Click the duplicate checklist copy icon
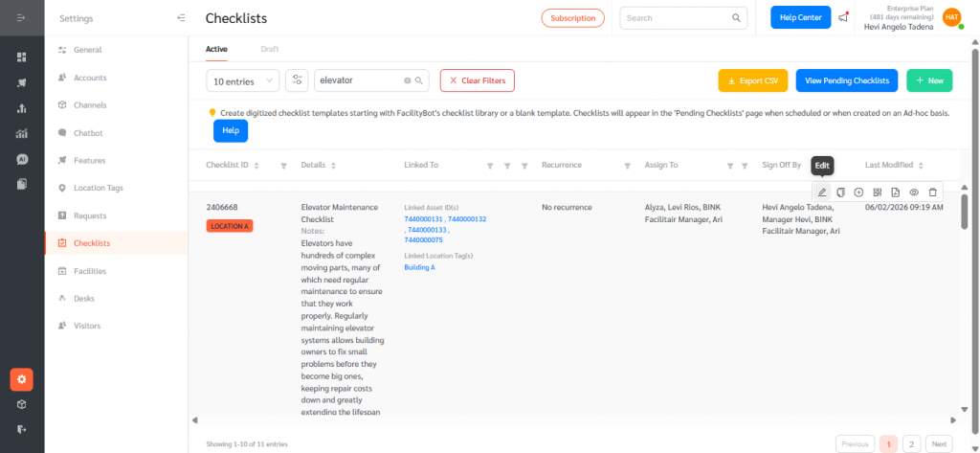Viewport: 980px width, 453px height. (840, 193)
